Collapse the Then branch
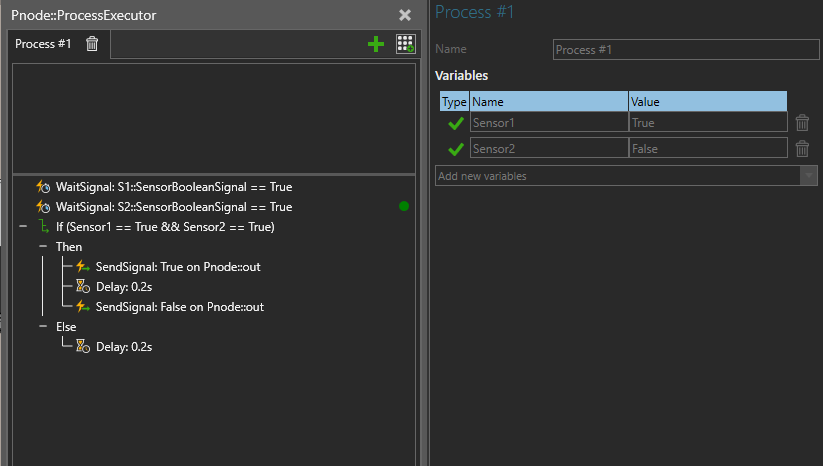Viewport: 823px width, 466px height. point(43,246)
